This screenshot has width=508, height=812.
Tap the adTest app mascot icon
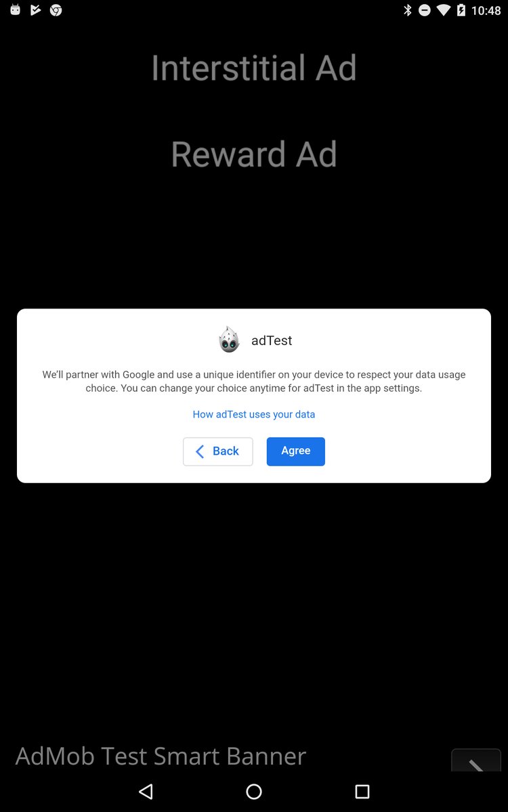tap(229, 340)
